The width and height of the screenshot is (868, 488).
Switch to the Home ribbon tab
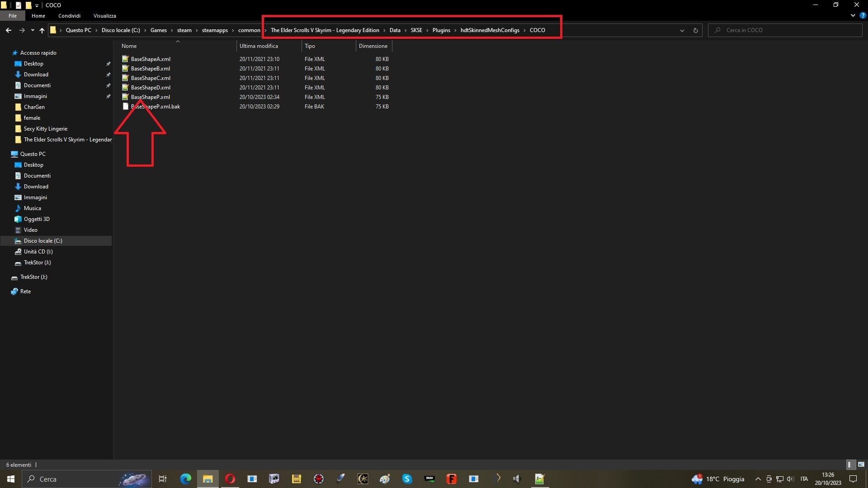click(x=38, y=16)
